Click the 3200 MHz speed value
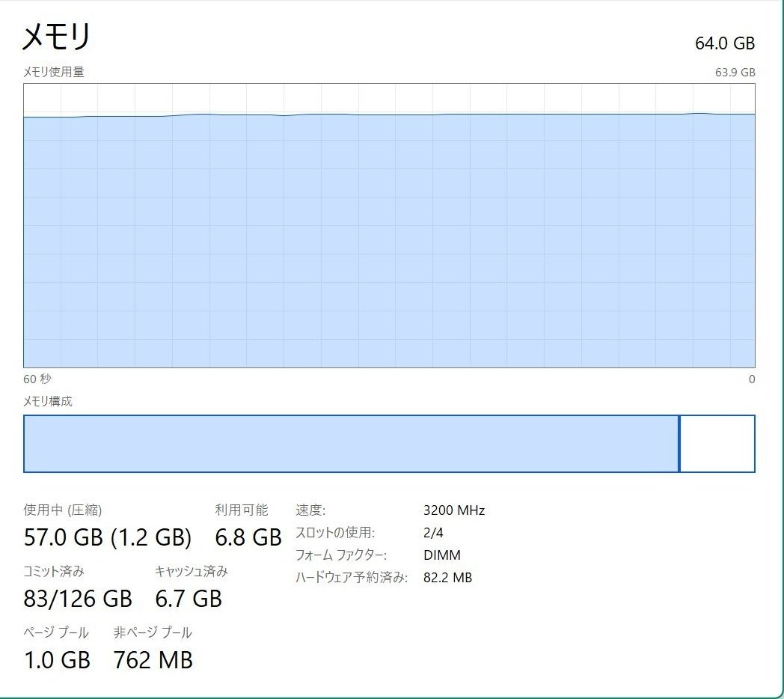This screenshot has height=699, width=784. tap(454, 510)
